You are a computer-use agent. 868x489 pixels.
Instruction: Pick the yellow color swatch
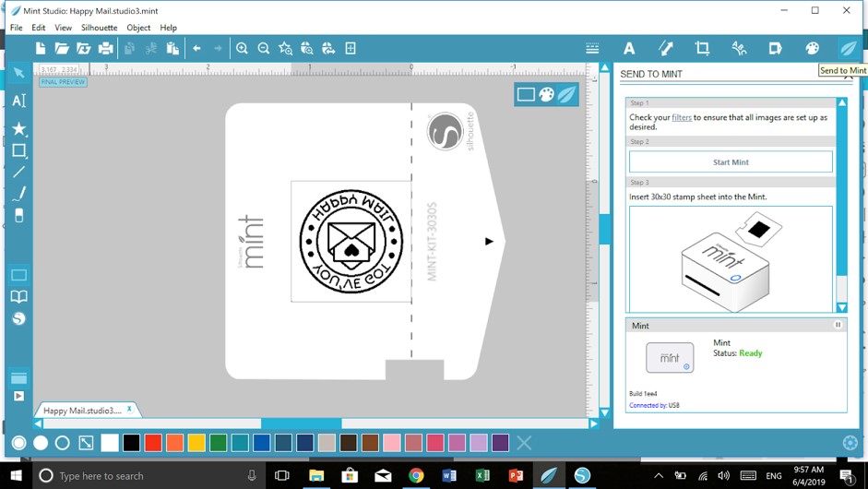point(196,443)
